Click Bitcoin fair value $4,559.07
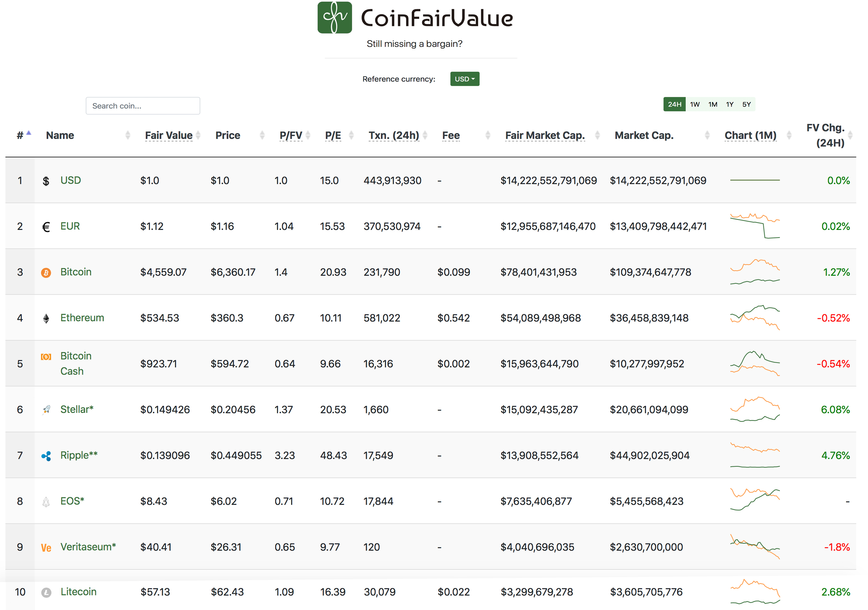 163,272
